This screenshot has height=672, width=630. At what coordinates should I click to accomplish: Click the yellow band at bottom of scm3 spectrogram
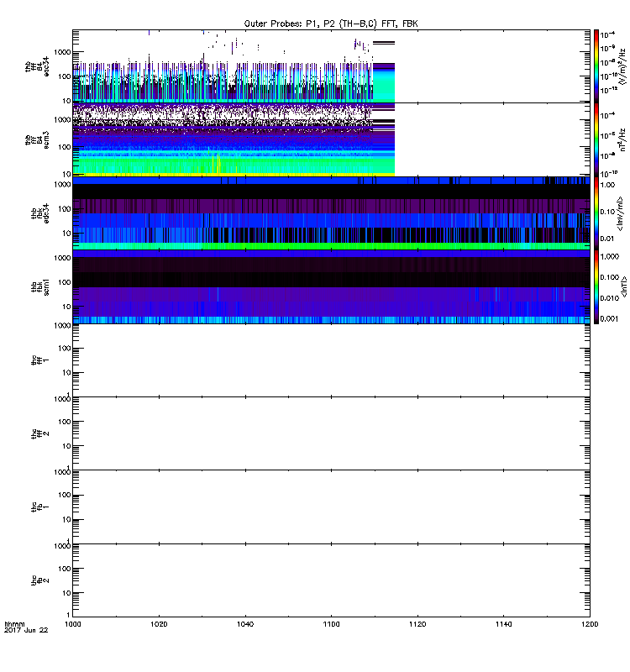coord(234,175)
